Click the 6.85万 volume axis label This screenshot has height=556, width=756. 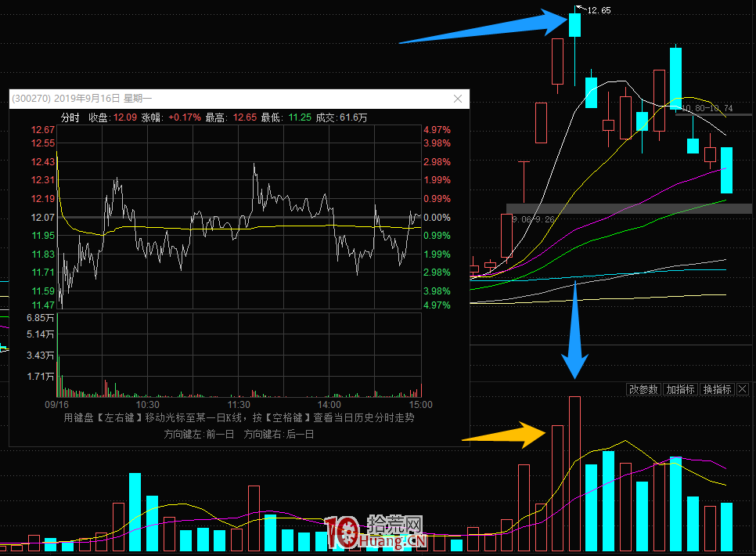[40, 318]
